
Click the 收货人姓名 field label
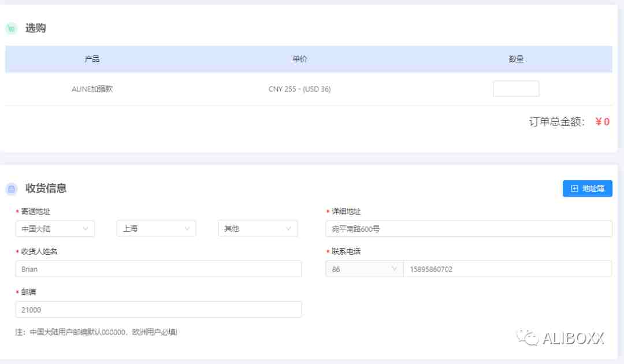(x=39, y=251)
